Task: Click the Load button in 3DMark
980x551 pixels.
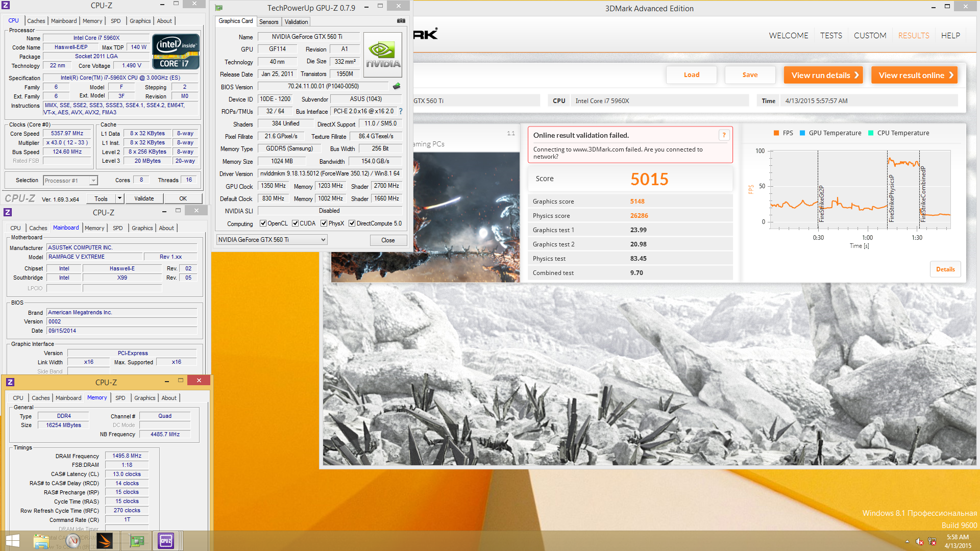Action: (x=692, y=75)
